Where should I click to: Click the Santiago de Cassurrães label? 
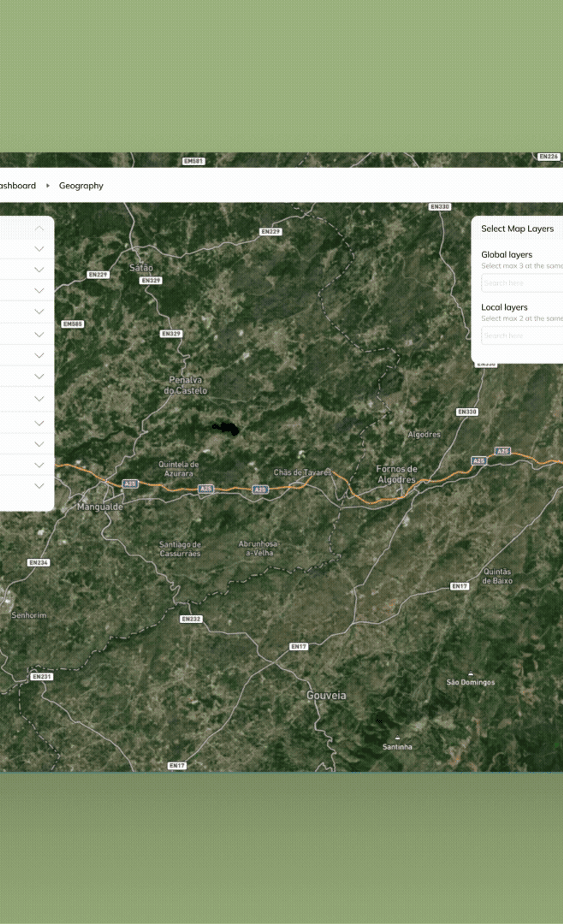tap(180, 549)
